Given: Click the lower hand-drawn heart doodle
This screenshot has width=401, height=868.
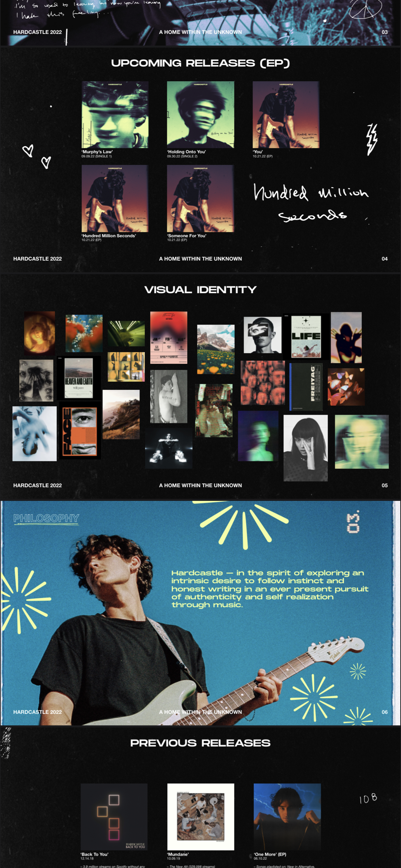Looking at the screenshot, I should click(x=46, y=162).
